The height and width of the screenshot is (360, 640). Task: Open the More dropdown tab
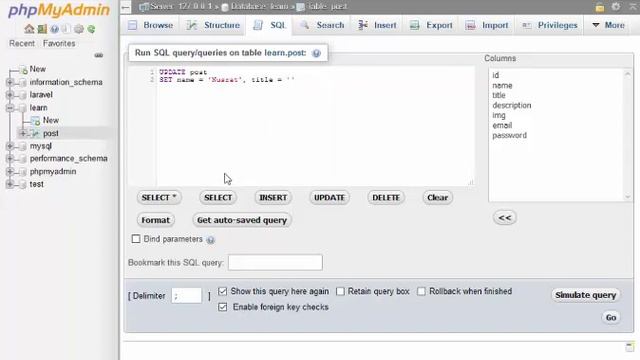click(x=608, y=25)
